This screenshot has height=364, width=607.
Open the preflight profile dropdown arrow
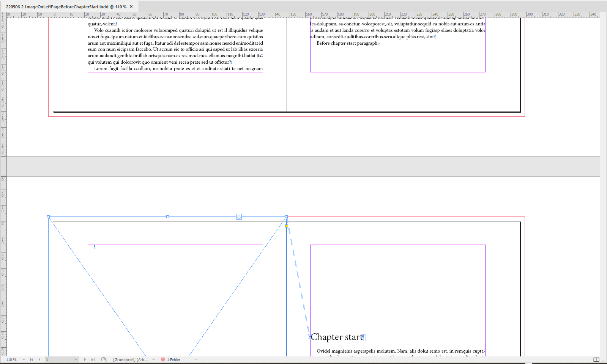[153, 359]
